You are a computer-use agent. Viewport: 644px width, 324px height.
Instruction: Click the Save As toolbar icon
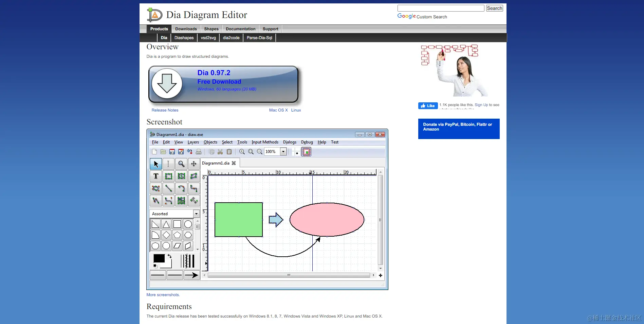[x=181, y=152]
